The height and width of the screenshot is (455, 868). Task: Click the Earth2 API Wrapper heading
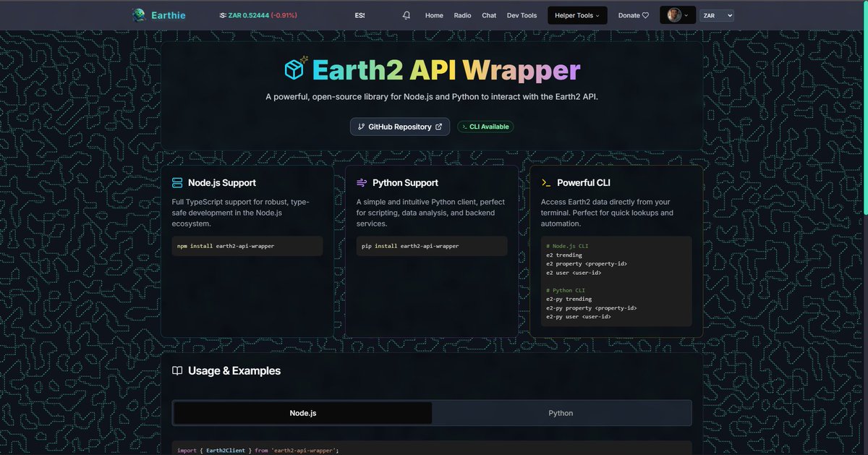click(446, 69)
